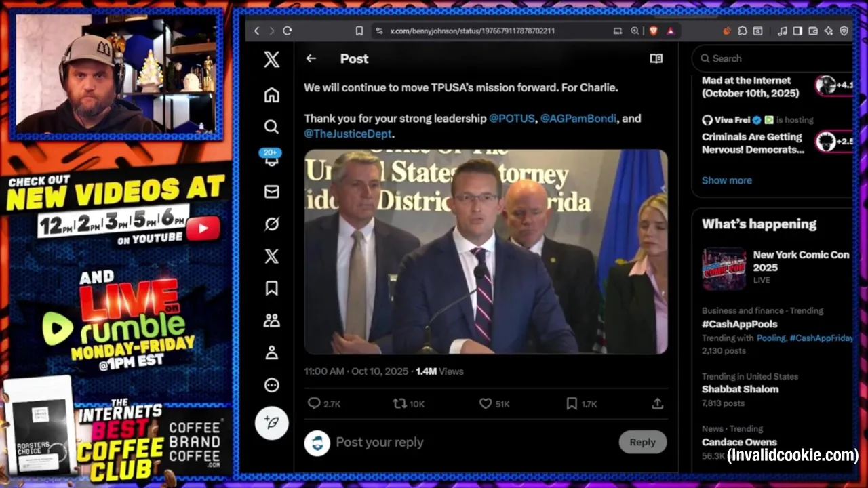Click the @TheJusticeDept mention link
This screenshot has width=868, height=488.
pos(348,134)
